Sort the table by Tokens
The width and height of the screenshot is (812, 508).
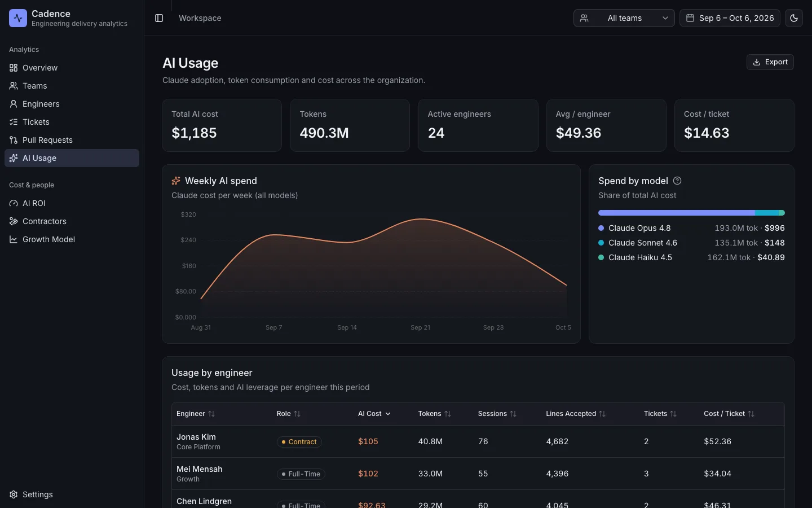[435, 414]
